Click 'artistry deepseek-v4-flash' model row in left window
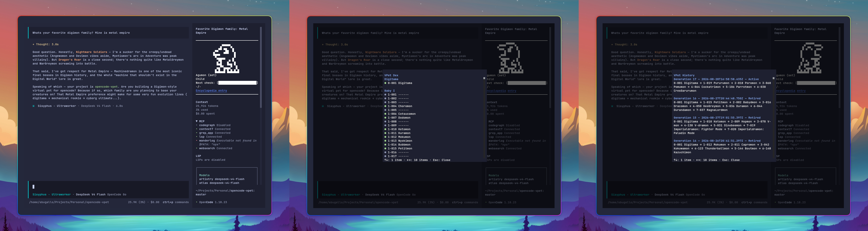This screenshot has width=868, height=231. (222, 179)
